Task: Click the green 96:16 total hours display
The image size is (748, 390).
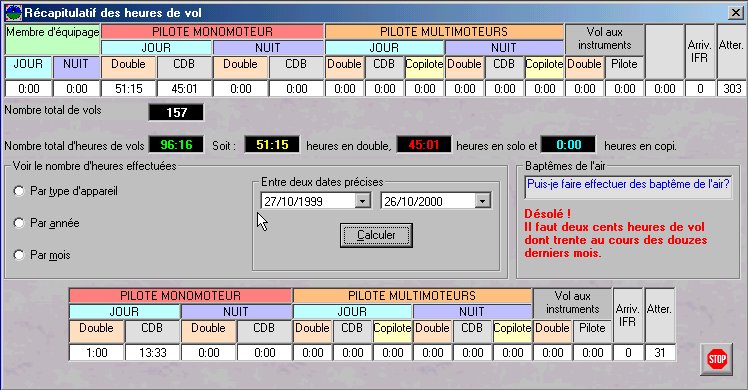Action: 176,144
